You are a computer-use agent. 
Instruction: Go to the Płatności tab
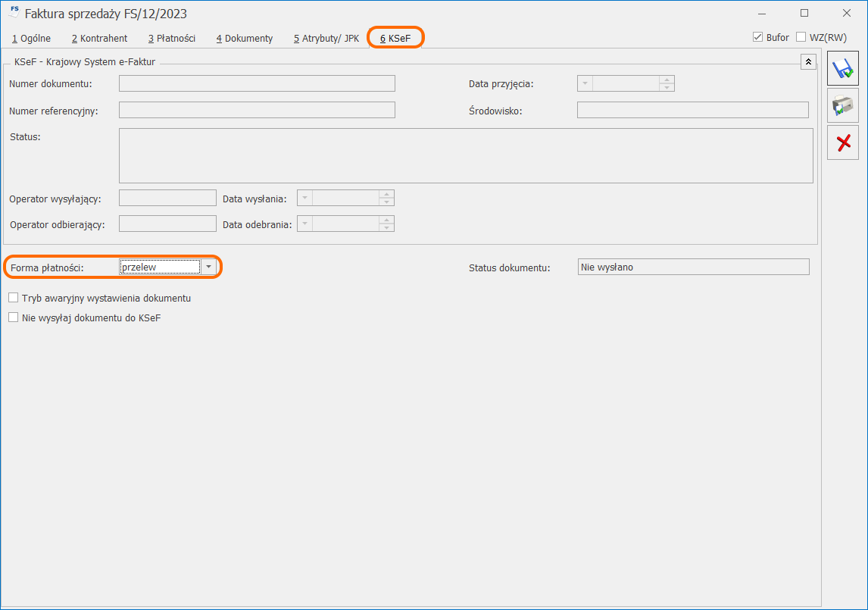[172, 38]
